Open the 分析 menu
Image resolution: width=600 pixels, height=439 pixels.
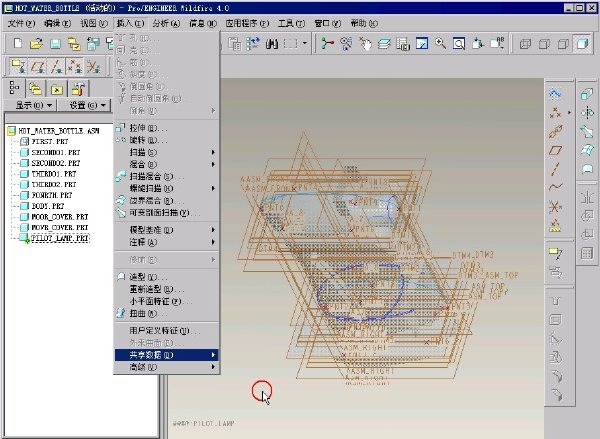point(166,23)
